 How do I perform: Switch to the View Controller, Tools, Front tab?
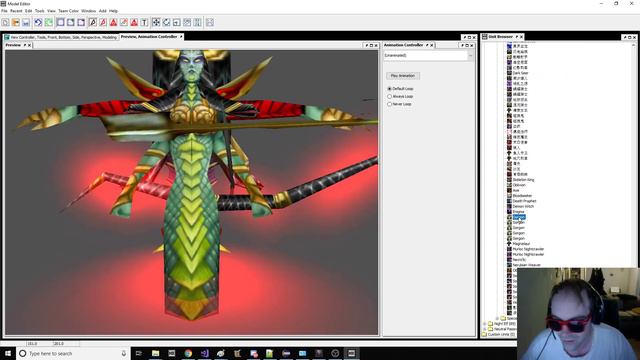pyautogui.click(x=61, y=37)
